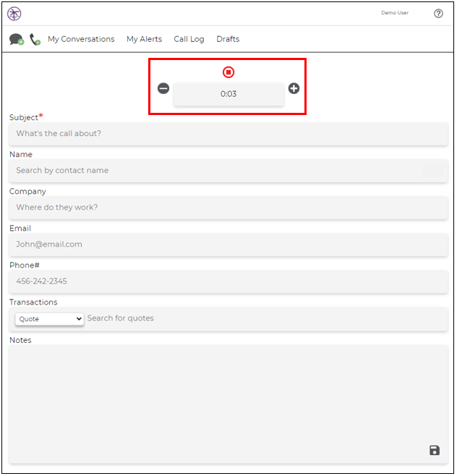This screenshot has height=476, width=457.
Task: Increase call time with plus icon
Action: pyautogui.click(x=294, y=89)
